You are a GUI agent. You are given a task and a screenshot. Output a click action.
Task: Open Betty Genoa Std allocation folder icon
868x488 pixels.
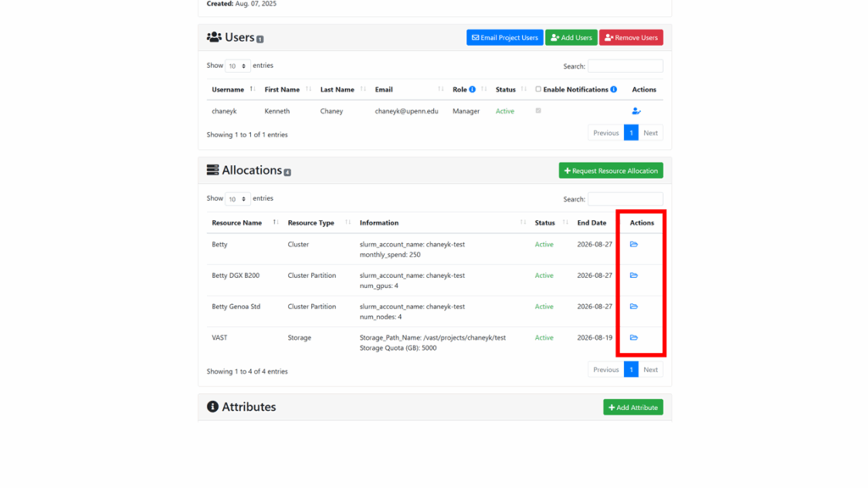[633, 307]
